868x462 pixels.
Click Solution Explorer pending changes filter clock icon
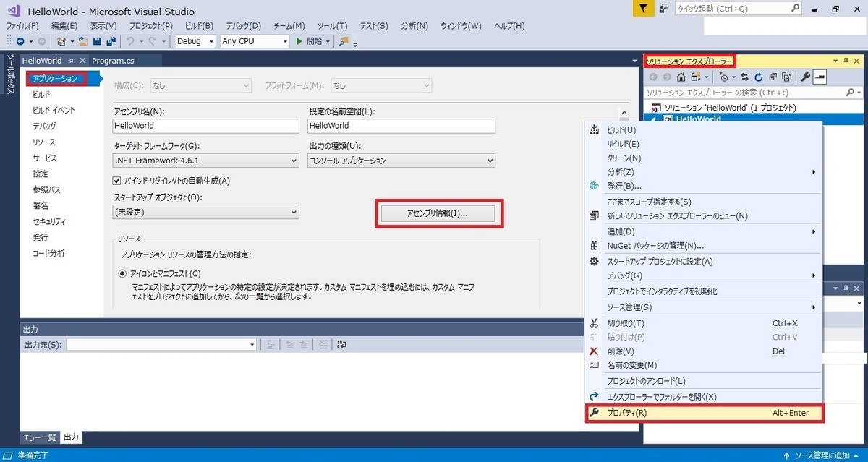point(725,77)
